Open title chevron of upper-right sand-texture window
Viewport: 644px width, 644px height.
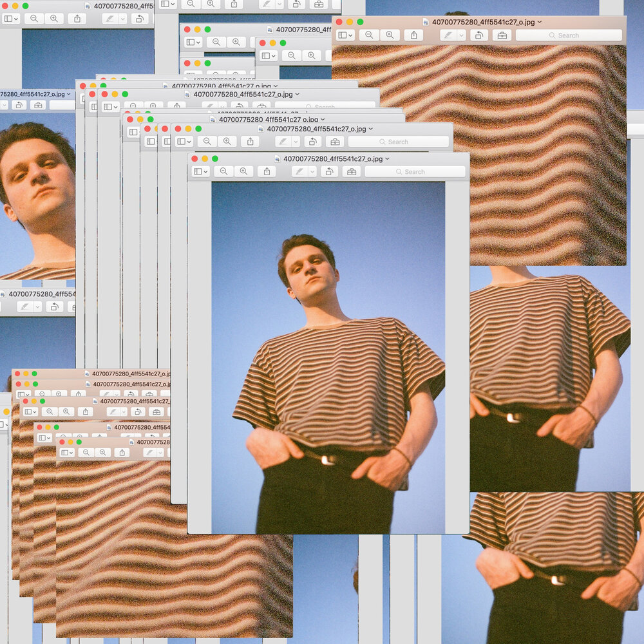(x=540, y=22)
